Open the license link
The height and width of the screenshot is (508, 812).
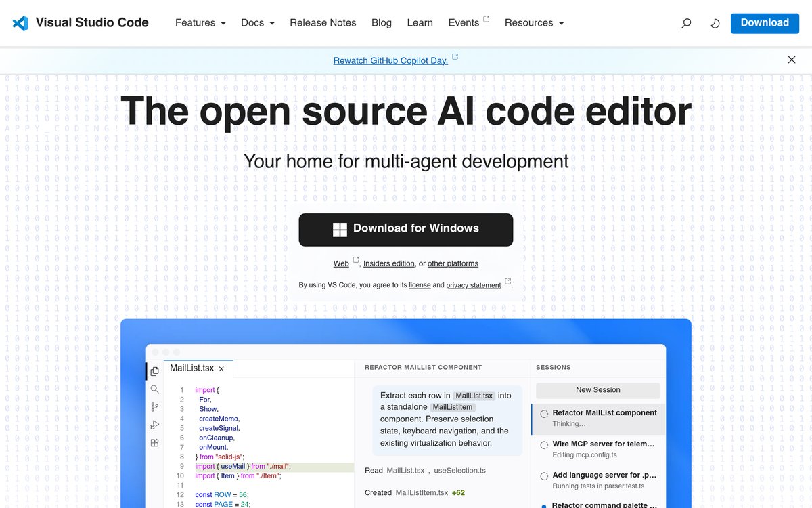(x=420, y=285)
